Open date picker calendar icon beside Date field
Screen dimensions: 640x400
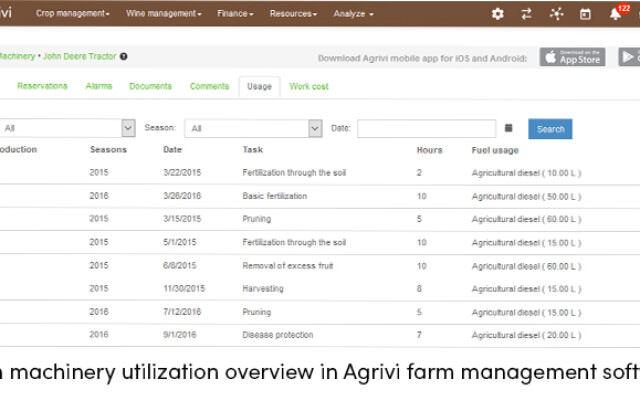[x=508, y=128]
